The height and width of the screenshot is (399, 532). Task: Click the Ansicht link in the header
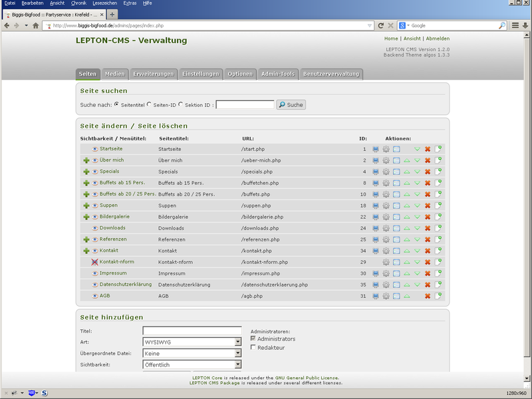click(412, 39)
